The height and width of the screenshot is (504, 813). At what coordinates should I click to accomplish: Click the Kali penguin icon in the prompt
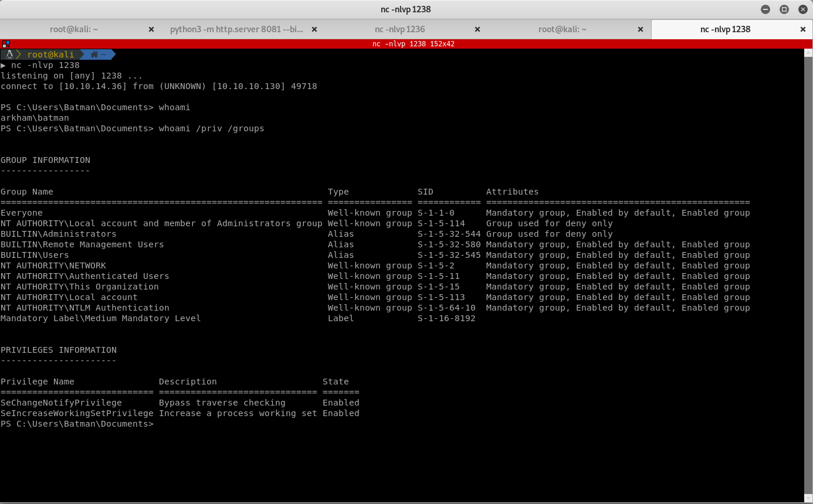9,55
